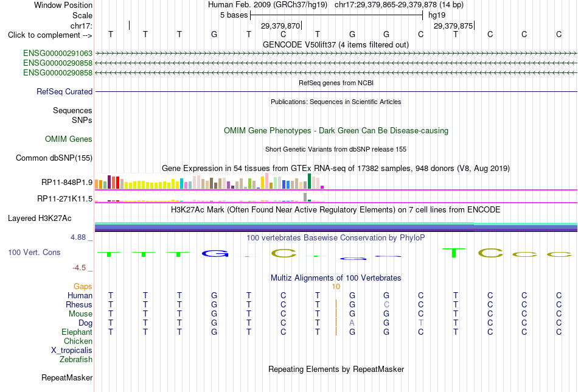Click the Human Feb. 2009 assembly position text
Viewport: 578px width, 392px height.
pos(336,5)
